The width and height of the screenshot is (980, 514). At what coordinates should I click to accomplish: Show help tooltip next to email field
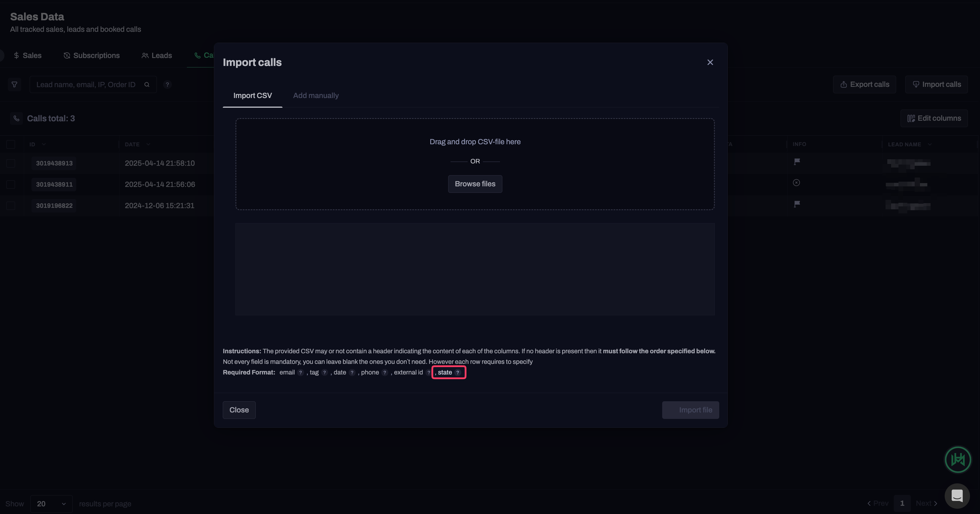[x=300, y=372]
